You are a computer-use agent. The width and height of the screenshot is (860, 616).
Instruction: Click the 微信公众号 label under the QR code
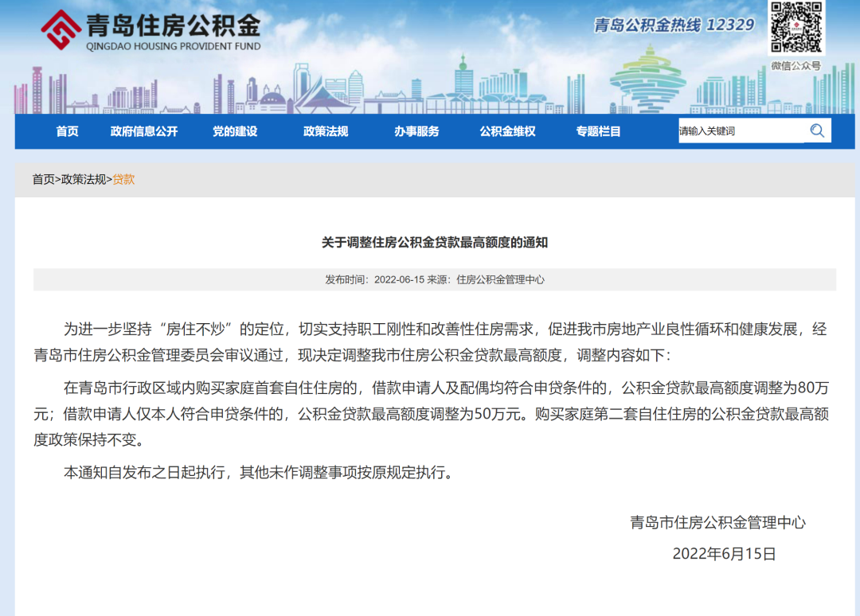[x=795, y=66]
